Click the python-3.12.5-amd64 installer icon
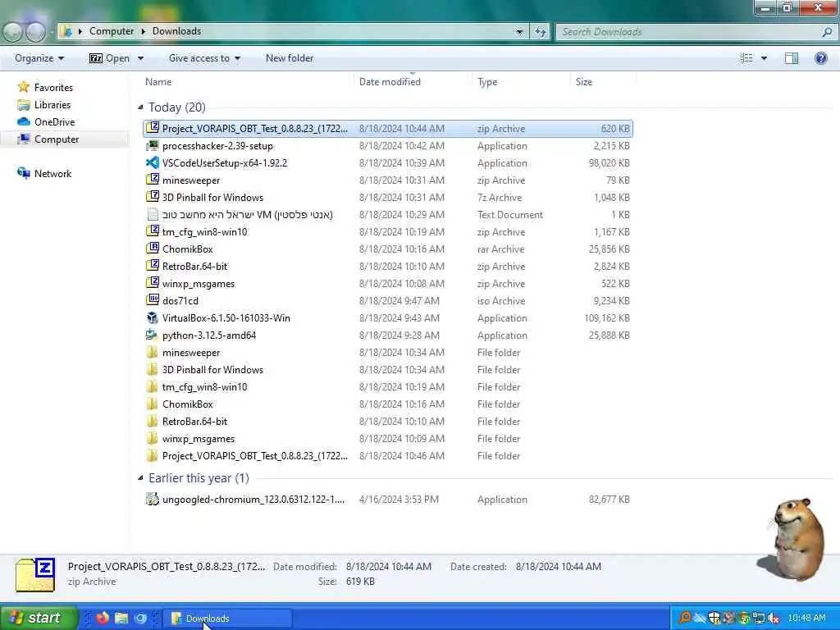The width and height of the screenshot is (840, 630). click(153, 335)
